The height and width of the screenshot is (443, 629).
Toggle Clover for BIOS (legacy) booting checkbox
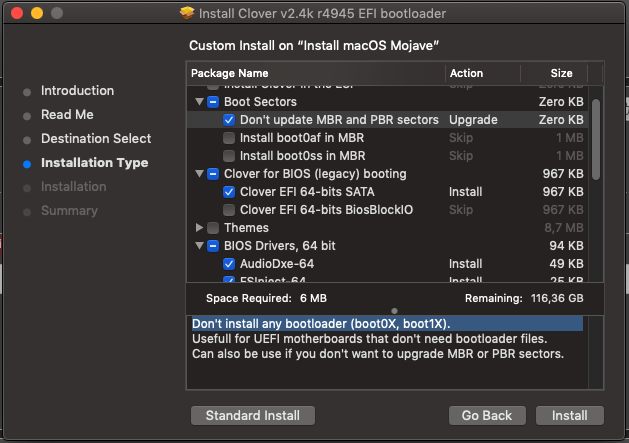pos(213,174)
